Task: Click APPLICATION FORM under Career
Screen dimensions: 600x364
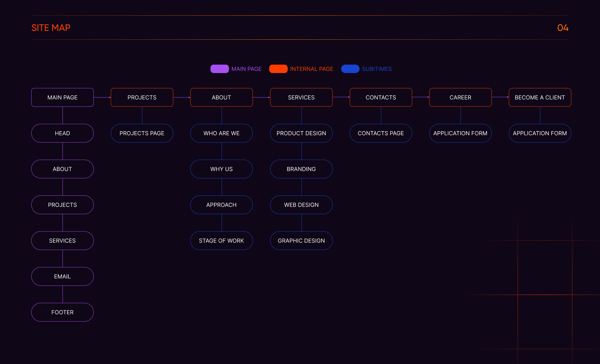Action: [460, 133]
